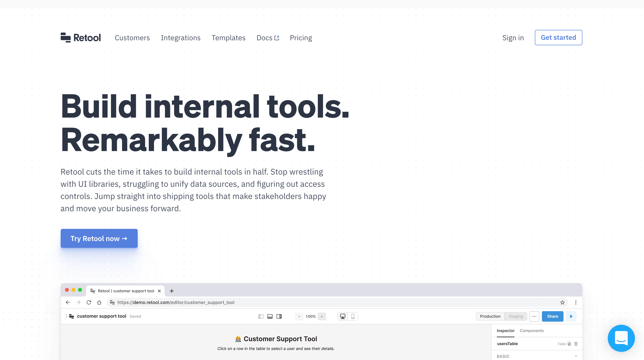Click the 100% zoom level
Screen dimensions: 644x360
[310, 316]
